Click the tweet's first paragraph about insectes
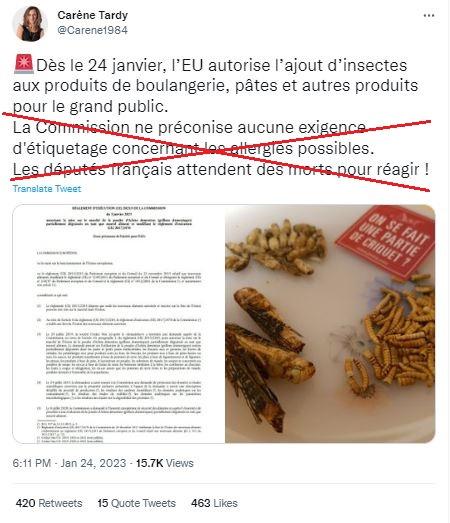 [215, 86]
